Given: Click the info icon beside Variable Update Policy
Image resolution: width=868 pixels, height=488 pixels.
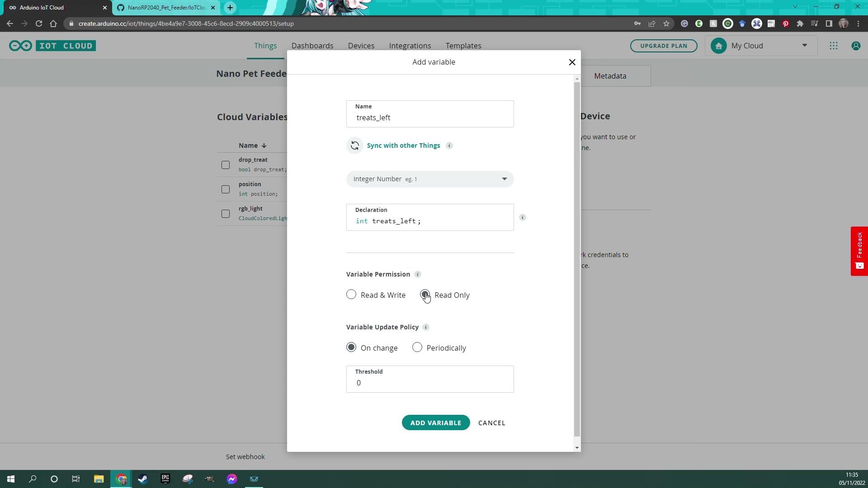Looking at the screenshot, I should click(x=425, y=327).
